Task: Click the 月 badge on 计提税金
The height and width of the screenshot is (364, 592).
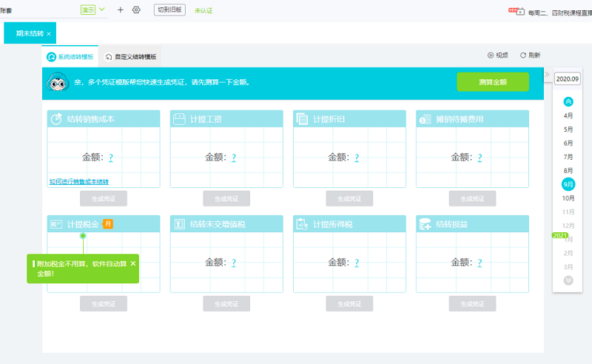Action: [x=107, y=224]
